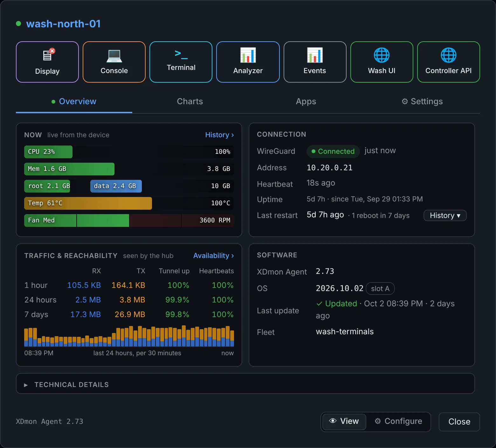Screen dimensions: 496x448
Task: Click the wash-terminals fleet name
Action: tap(345, 332)
